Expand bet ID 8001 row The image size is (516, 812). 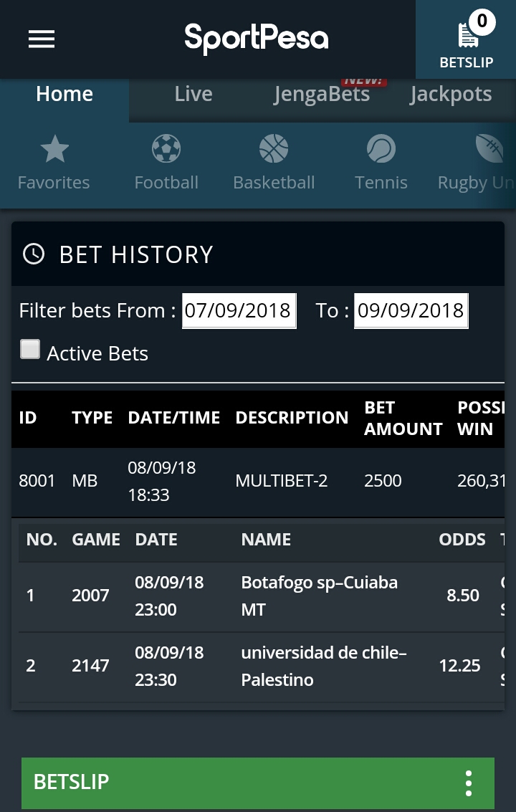click(258, 481)
